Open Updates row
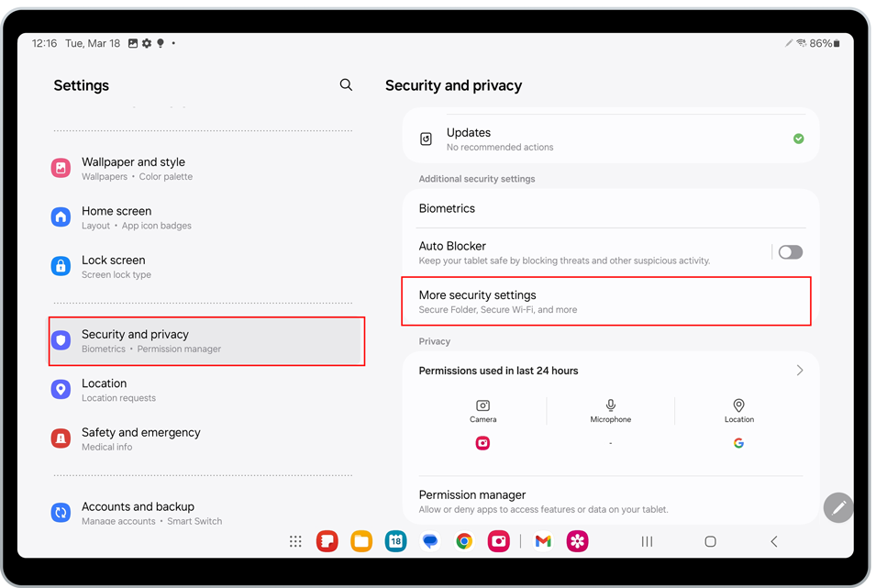The height and width of the screenshot is (588, 876). (x=611, y=139)
